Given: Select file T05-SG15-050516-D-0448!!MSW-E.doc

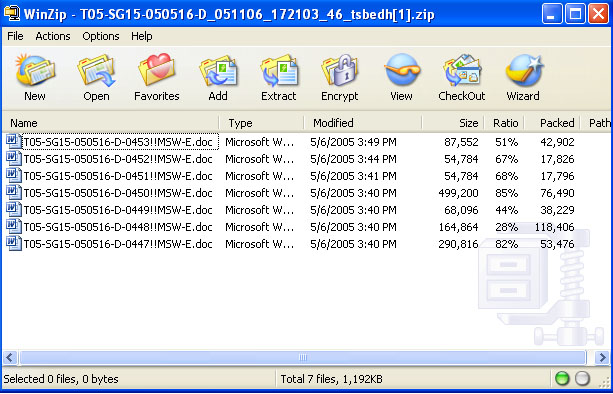Looking at the screenshot, I should (x=118, y=227).
